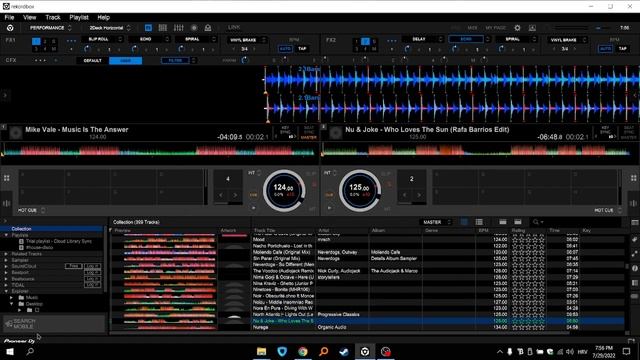Toggle deck 1 MASTER button
This screenshot has width=640, height=360.
tap(309, 138)
